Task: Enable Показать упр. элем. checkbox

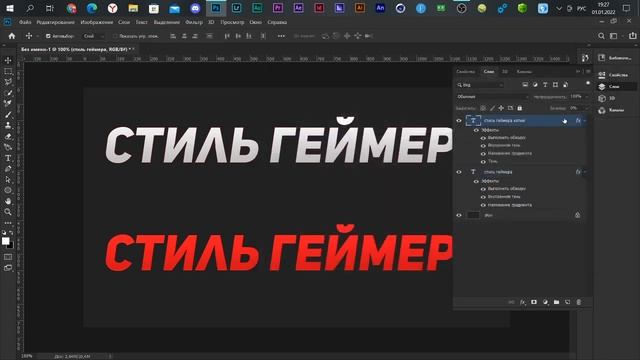Action: (x=115, y=36)
